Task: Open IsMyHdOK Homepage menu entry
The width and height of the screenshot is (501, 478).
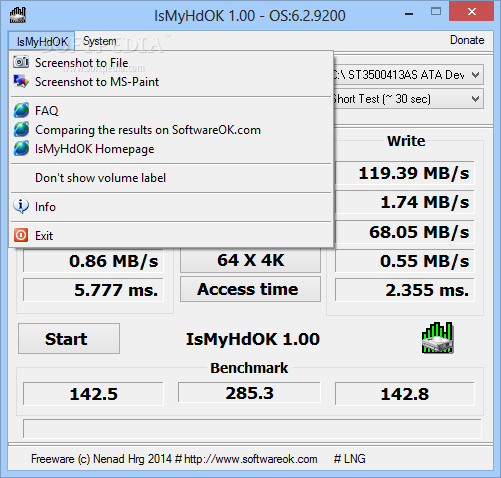Action: click(x=172, y=149)
